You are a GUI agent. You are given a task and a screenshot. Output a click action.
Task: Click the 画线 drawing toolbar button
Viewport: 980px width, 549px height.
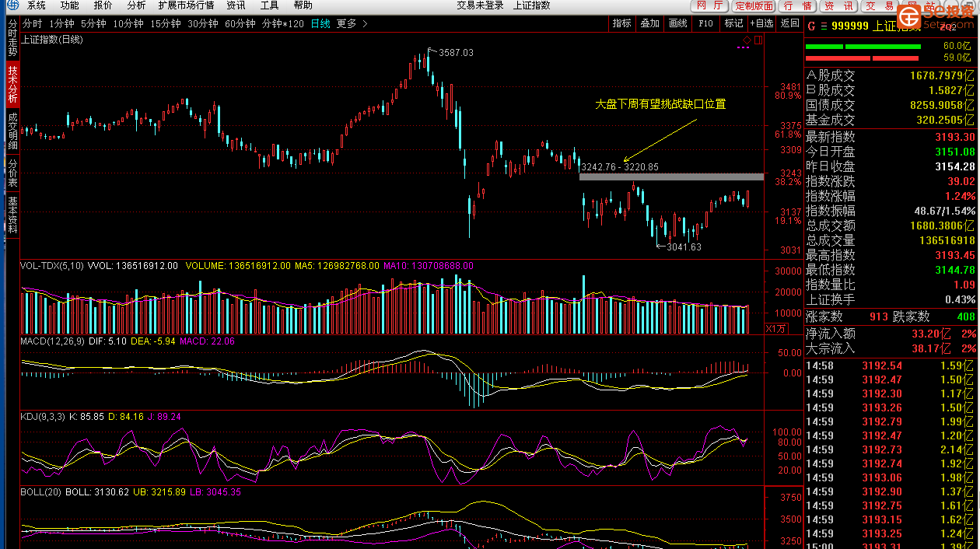pyautogui.click(x=677, y=23)
